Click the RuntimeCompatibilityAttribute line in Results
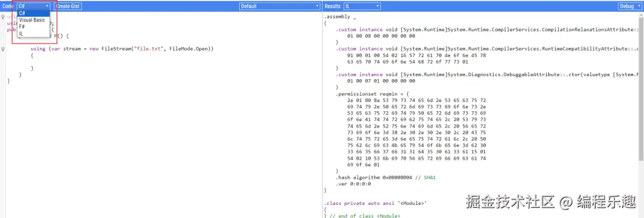The width and height of the screenshot is (644, 218). [x=488, y=49]
